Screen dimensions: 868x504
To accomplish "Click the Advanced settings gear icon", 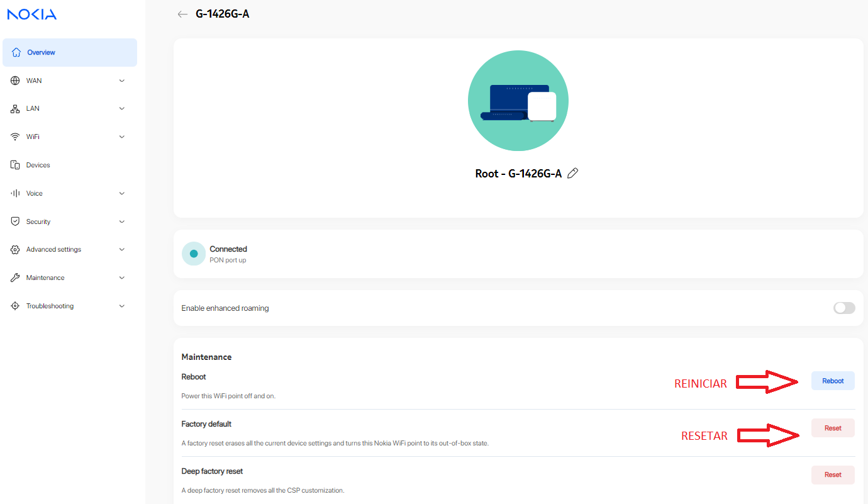I will click(x=15, y=249).
